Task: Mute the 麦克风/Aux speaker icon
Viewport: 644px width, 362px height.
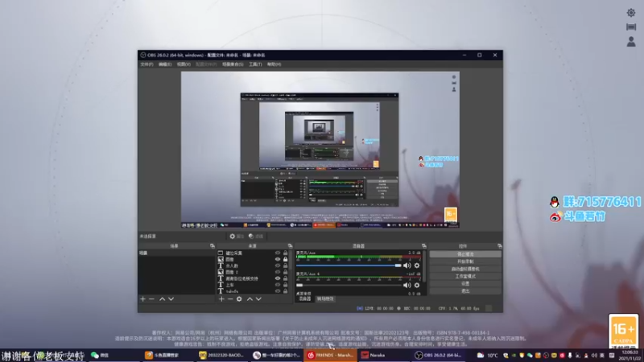Action: click(407, 265)
